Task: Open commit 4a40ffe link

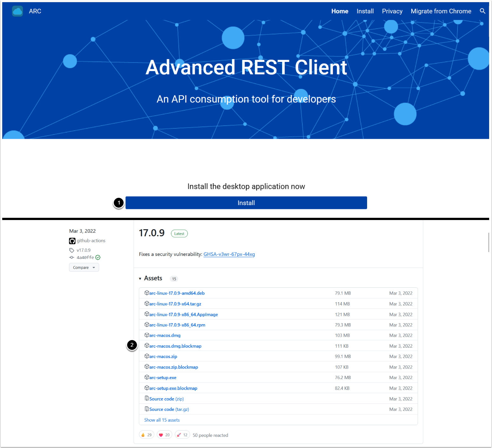Action: (x=85, y=257)
